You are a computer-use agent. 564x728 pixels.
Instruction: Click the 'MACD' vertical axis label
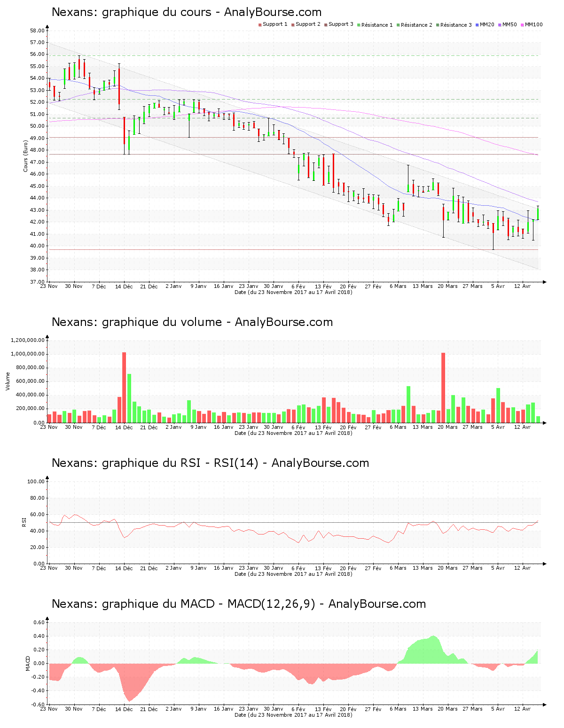click(x=27, y=663)
